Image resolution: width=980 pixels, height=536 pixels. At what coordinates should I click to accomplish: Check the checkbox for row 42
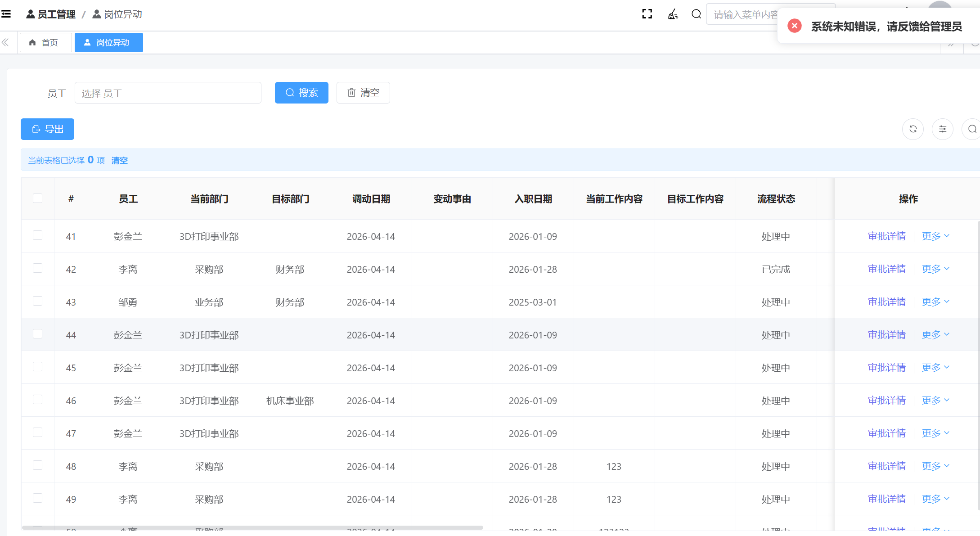tap(38, 268)
